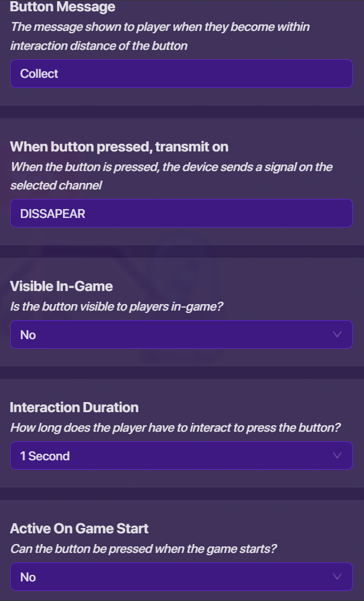This screenshot has width=364, height=601.
Task: Click the chevron arrow in Active On Game Start field
Action: click(x=338, y=577)
